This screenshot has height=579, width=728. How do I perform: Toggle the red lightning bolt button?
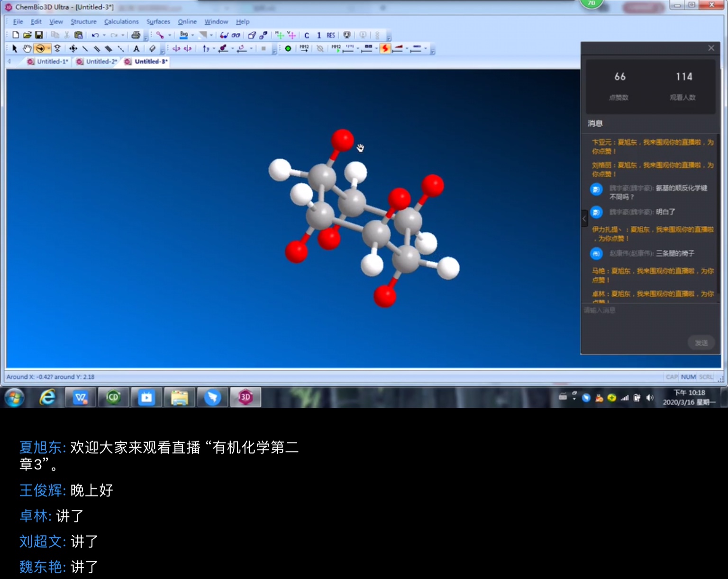(x=385, y=48)
